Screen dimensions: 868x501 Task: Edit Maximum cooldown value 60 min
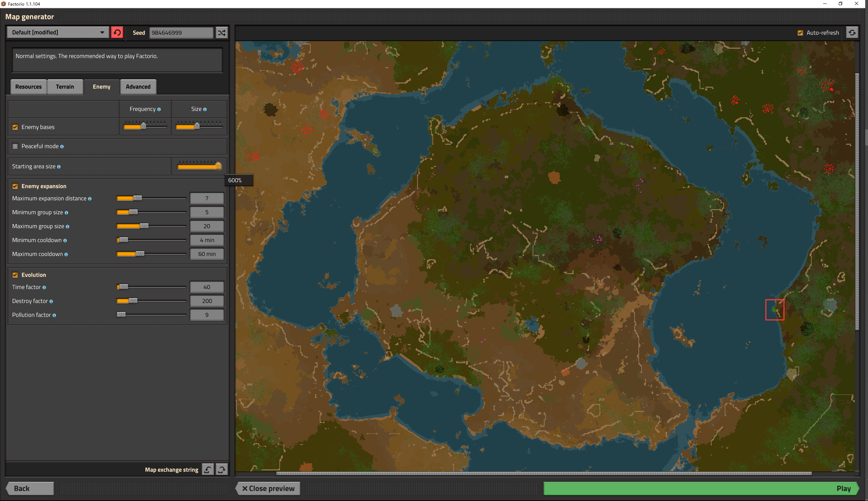pyautogui.click(x=207, y=254)
